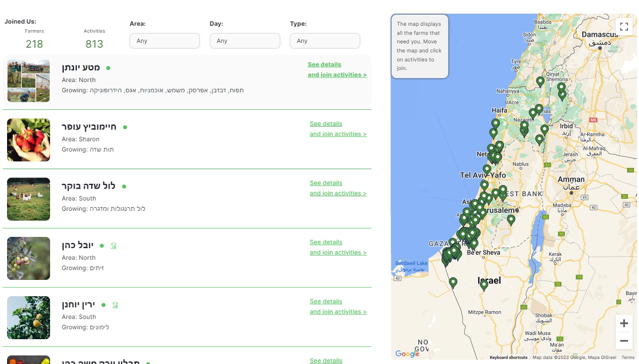Open the lemon tree thumbnail of ירין יוחנן
Screen dimensions: 639x364
[28, 318]
